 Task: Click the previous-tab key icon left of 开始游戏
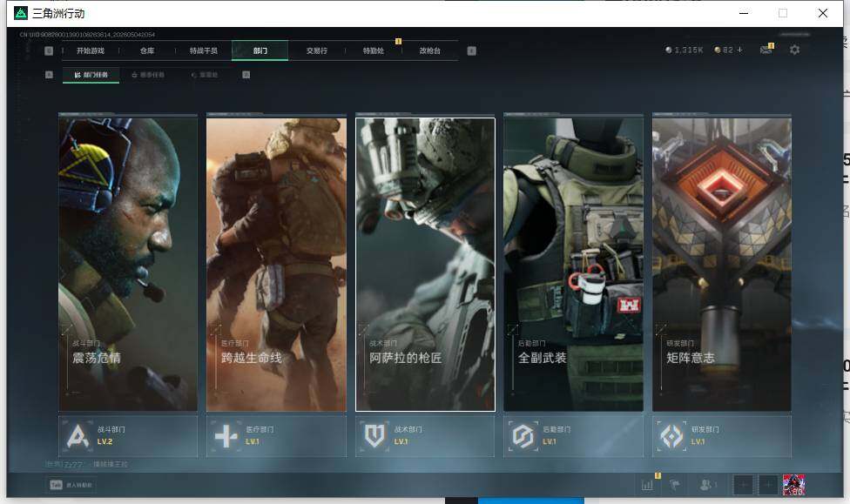coord(49,50)
